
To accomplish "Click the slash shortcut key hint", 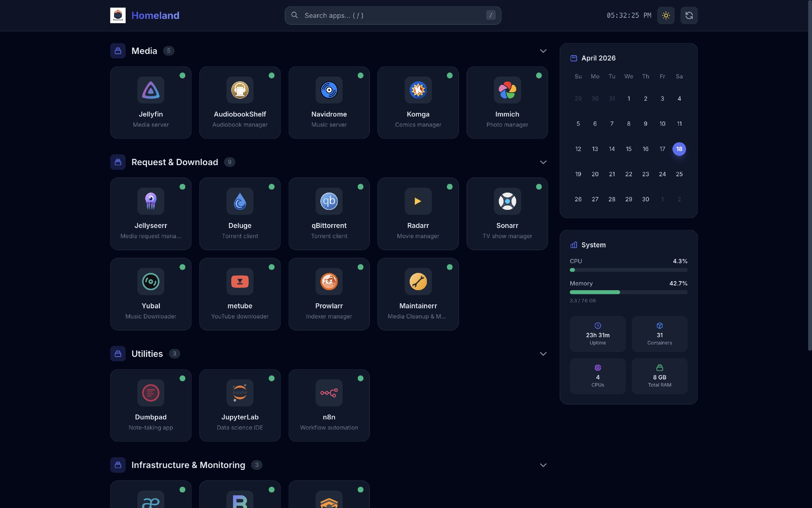I will tap(491, 15).
